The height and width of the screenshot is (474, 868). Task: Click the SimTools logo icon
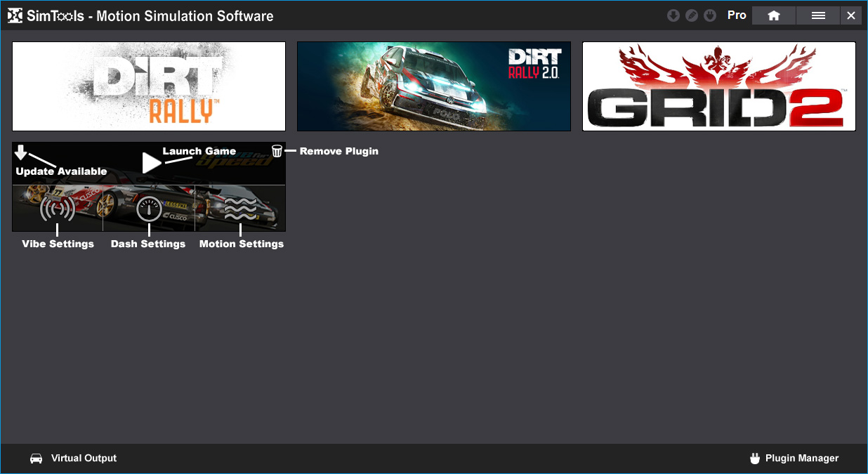pos(15,15)
